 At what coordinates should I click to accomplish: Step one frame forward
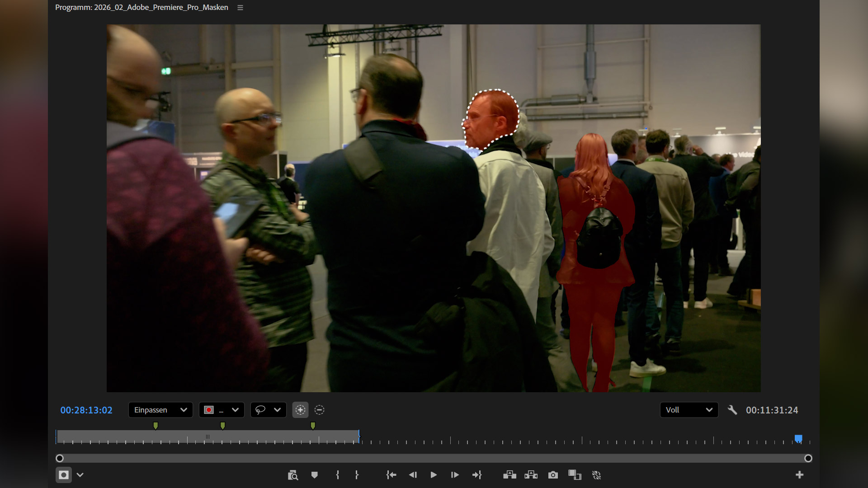point(455,475)
